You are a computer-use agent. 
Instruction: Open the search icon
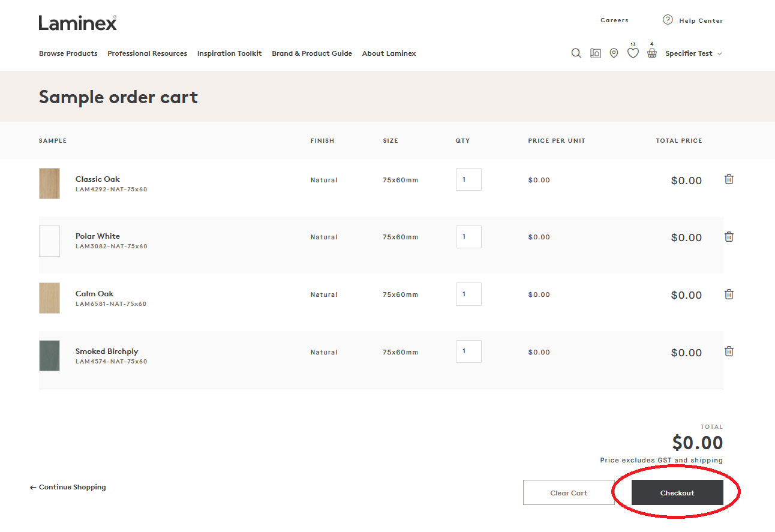pos(576,53)
